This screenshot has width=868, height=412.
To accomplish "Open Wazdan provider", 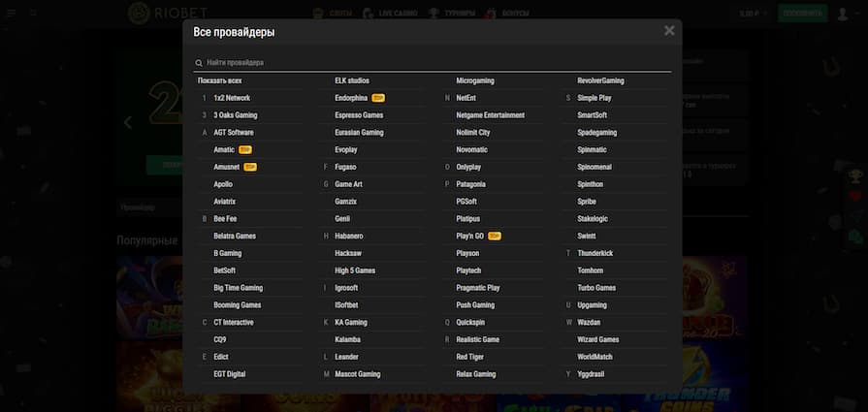I will [x=589, y=323].
